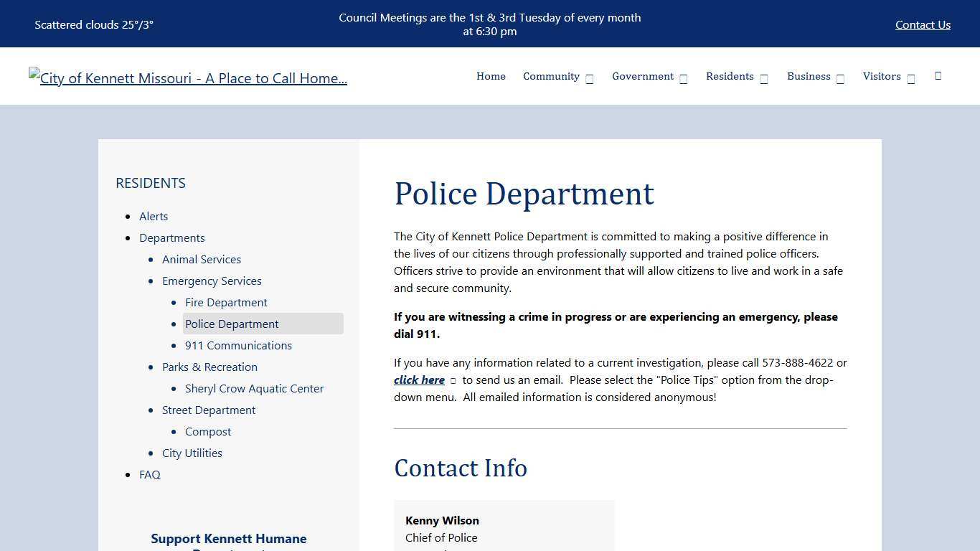Click the 'click here' email link

[419, 380]
